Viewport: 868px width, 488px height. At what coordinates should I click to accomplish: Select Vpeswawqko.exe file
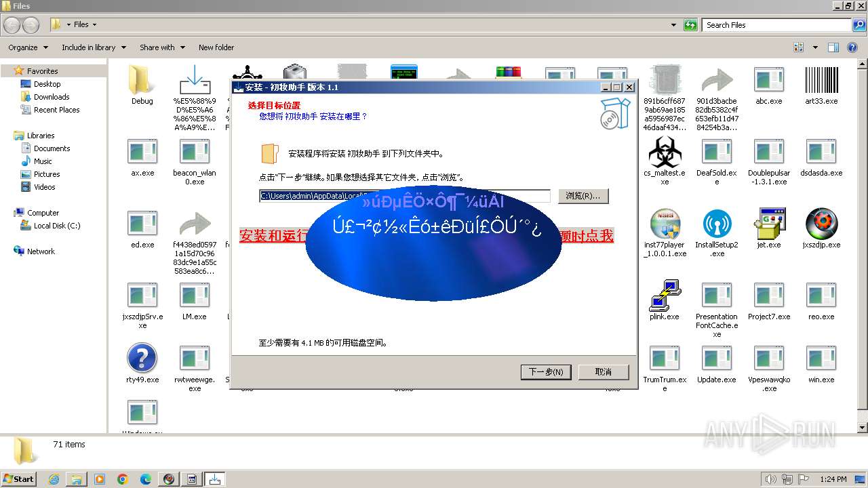pyautogui.click(x=769, y=359)
